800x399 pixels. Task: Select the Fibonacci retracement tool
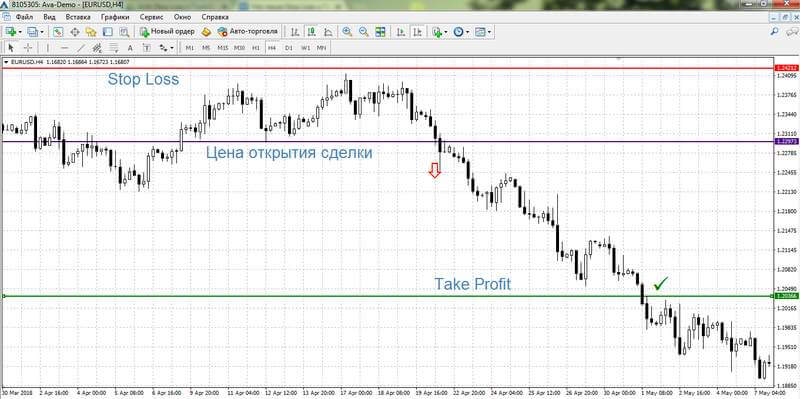pyautogui.click(x=114, y=48)
